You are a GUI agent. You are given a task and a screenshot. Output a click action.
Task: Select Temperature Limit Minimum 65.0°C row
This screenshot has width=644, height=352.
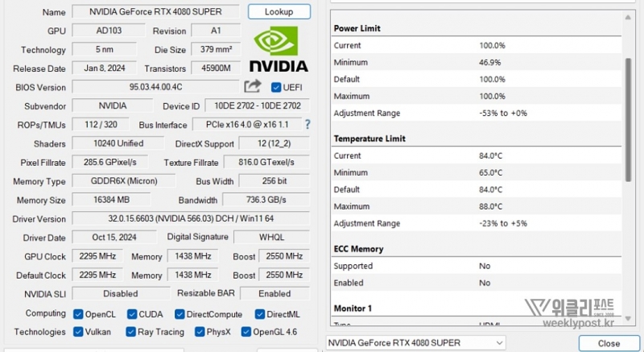click(x=477, y=172)
